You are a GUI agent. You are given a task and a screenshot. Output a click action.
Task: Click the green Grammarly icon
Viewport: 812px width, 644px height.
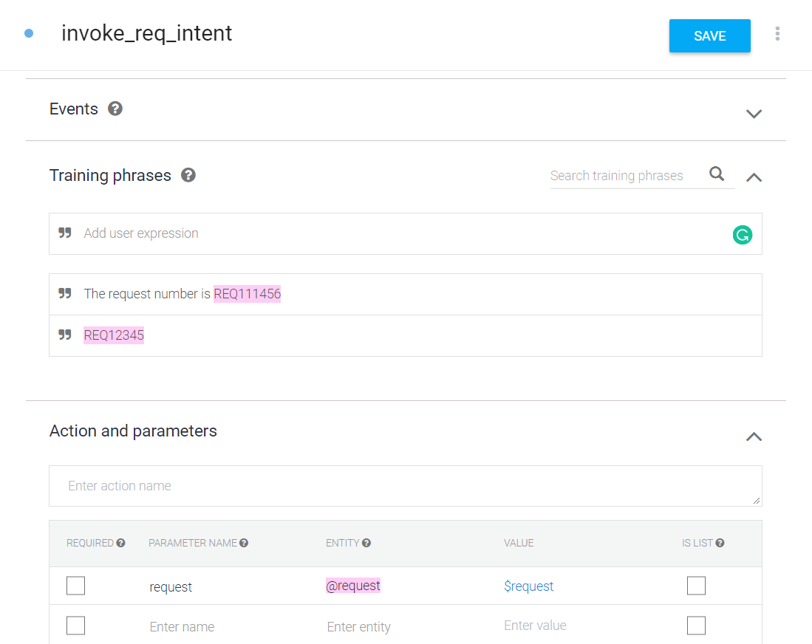click(x=742, y=235)
